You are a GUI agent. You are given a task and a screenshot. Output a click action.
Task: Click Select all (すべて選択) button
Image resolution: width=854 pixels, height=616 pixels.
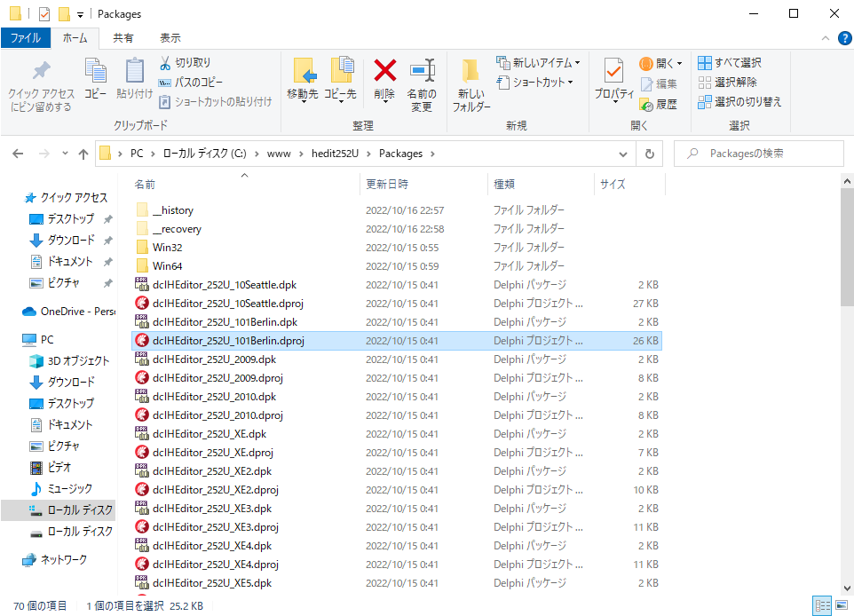click(x=730, y=63)
